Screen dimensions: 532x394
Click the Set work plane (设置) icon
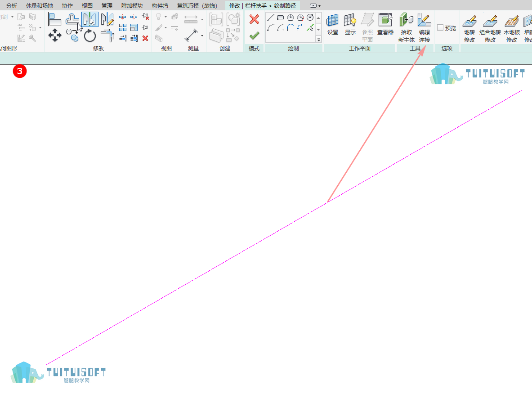(332, 24)
